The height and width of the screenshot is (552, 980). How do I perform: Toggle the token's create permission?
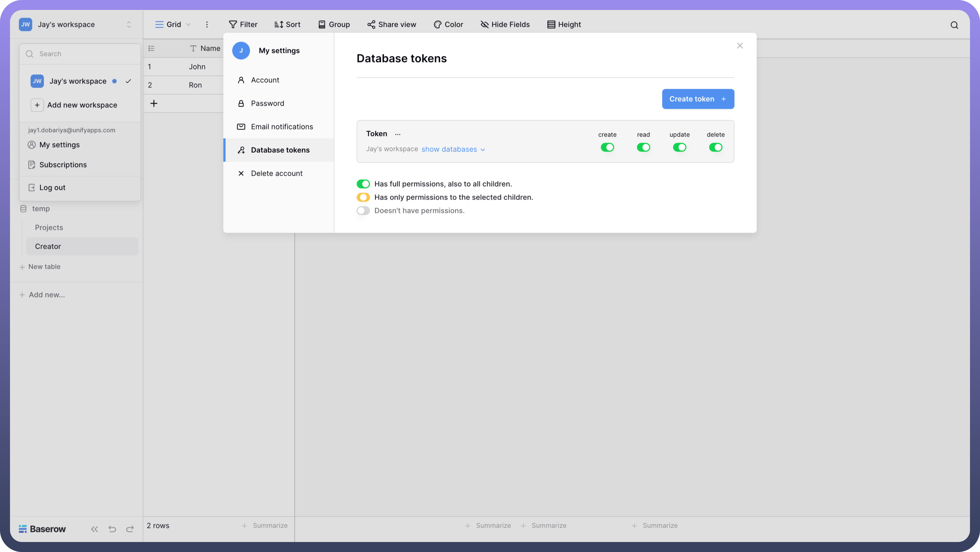click(x=607, y=147)
